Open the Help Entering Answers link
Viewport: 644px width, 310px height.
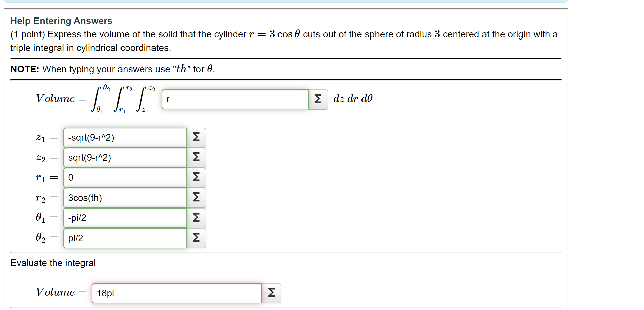tap(61, 21)
